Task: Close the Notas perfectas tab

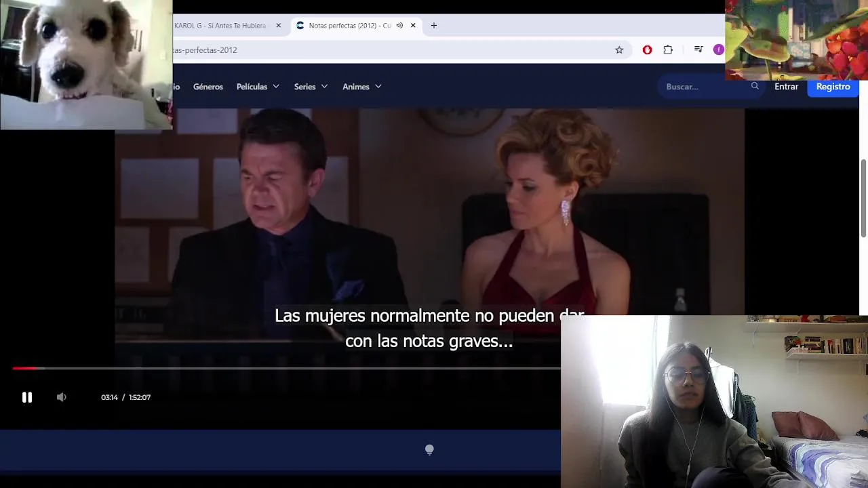Action: pos(413,26)
